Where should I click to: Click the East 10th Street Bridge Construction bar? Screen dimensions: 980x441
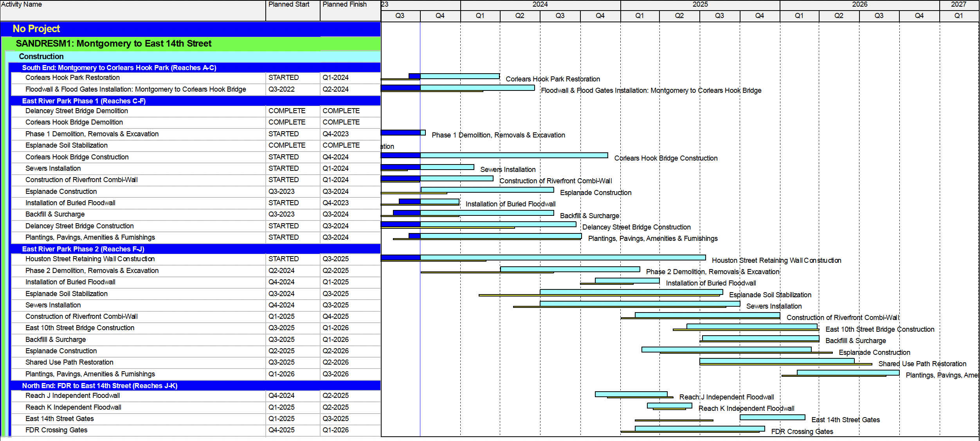[x=752, y=326]
